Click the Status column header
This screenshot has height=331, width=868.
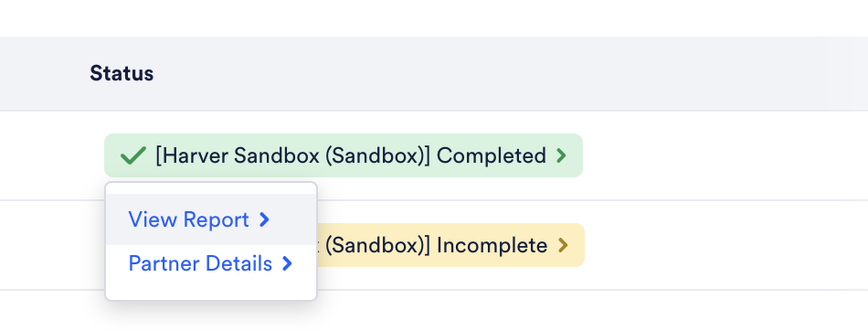[x=122, y=73]
